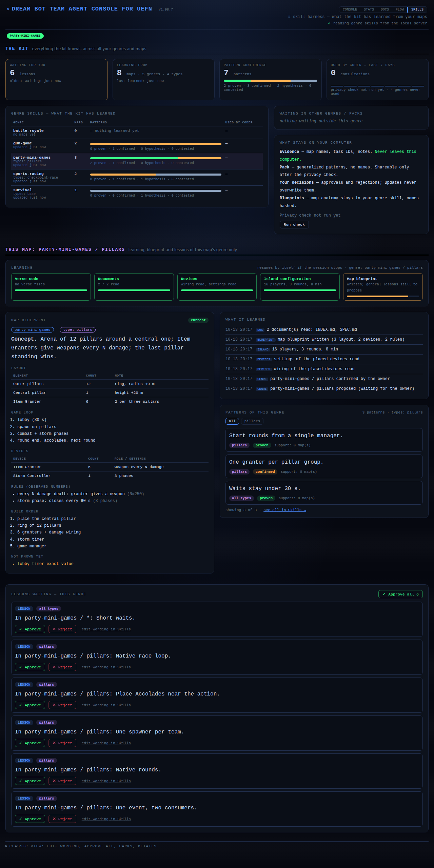434x868 pixels.
Task: Open the "One granter per pillar group" pattern
Action: (x=324, y=466)
